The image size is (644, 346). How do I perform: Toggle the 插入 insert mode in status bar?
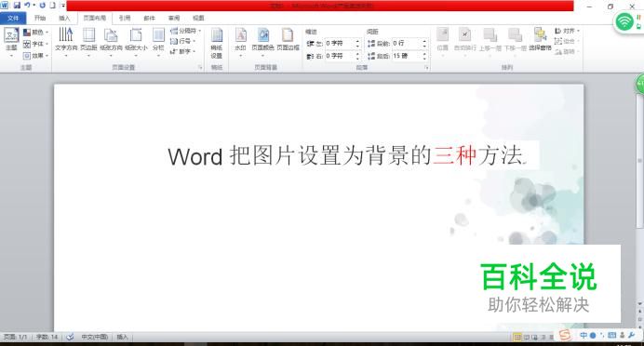pyautogui.click(x=123, y=337)
